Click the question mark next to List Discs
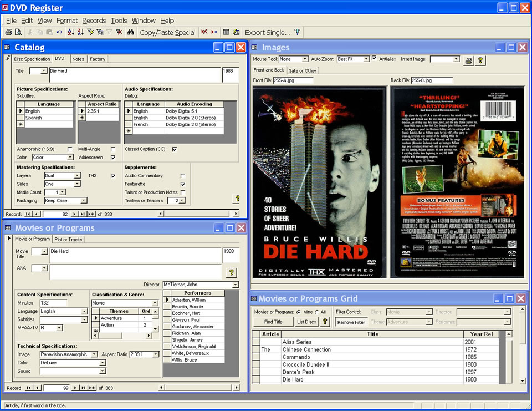 coord(325,321)
